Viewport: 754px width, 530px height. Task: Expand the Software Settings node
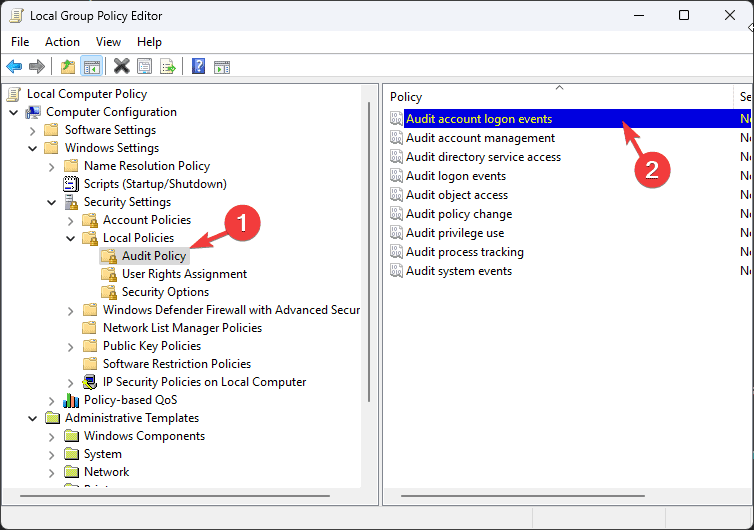(x=32, y=131)
